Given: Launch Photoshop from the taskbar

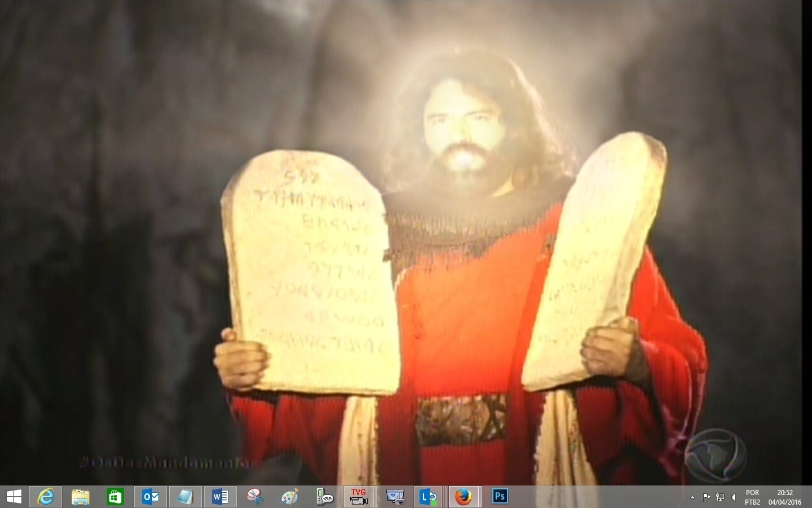Looking at the screenshot, I should click(500, 497).
